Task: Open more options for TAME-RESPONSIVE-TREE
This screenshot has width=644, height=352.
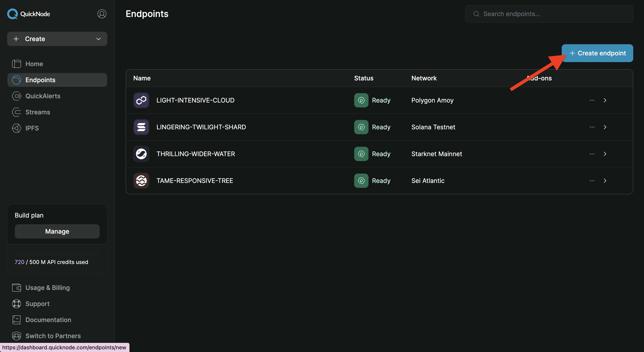Action: pos(592,181)
